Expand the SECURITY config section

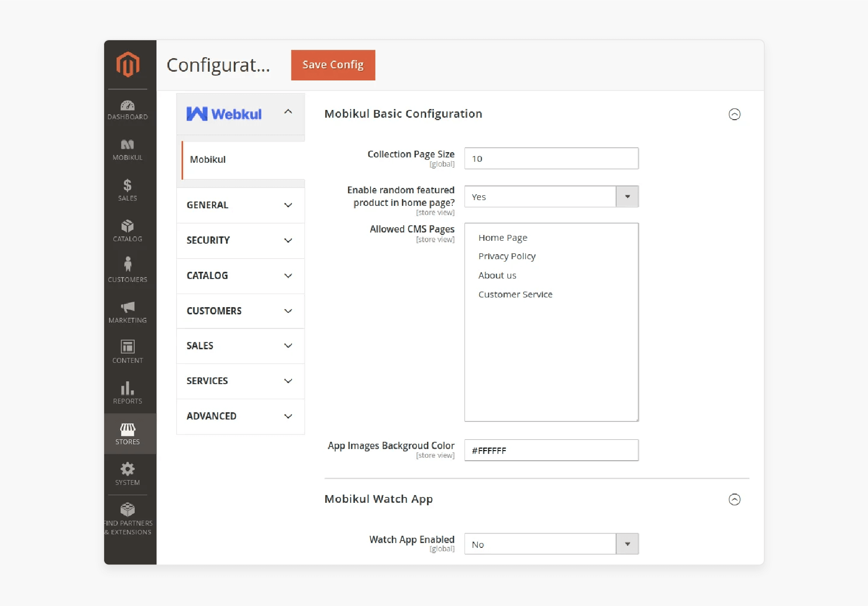click(240, 240)
